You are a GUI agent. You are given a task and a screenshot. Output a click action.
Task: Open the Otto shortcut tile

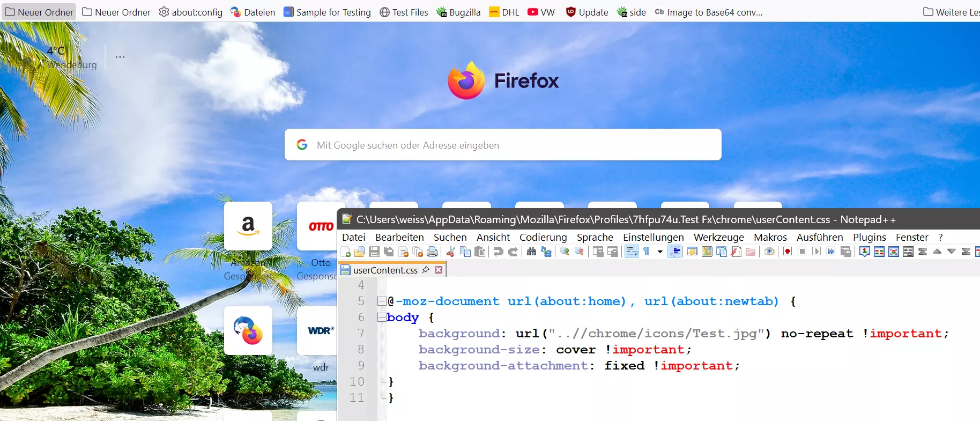317,226
